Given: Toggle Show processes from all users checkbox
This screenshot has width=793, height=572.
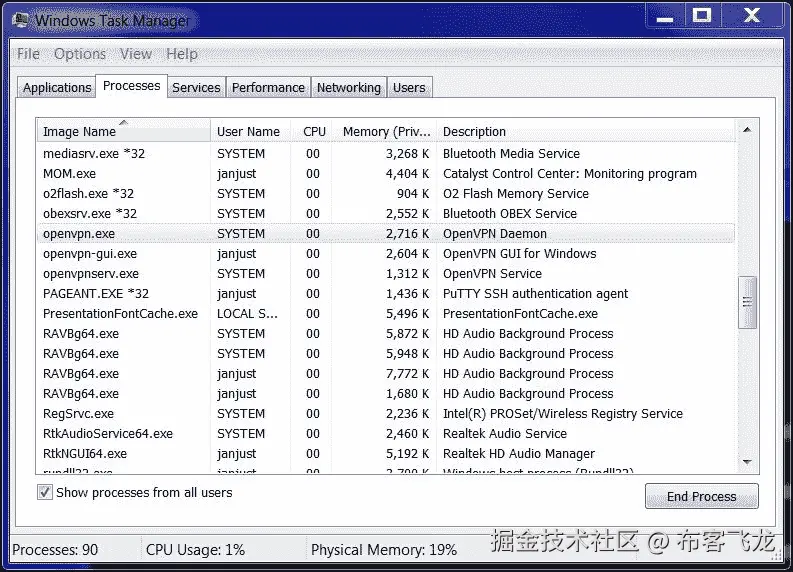Looking at the screenshot, I should coord(45,492).
